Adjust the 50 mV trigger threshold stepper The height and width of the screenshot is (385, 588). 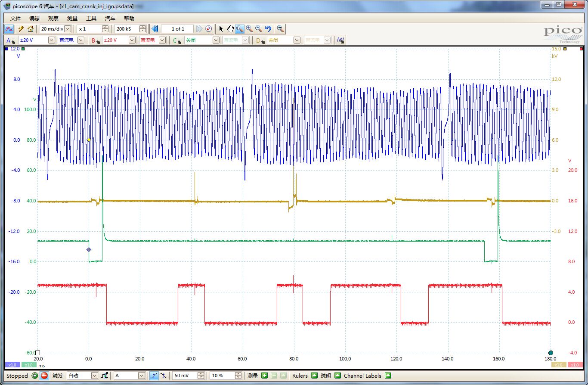(x=201, y=376)
